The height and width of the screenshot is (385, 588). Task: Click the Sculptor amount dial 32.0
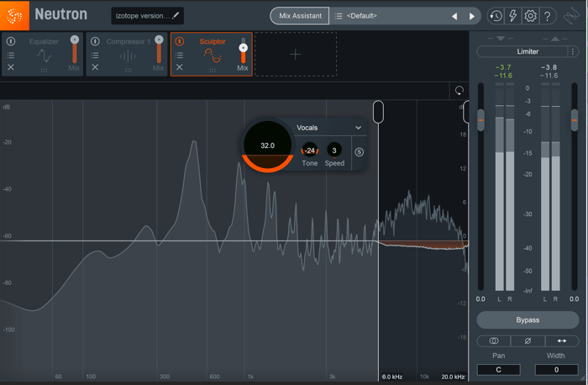coord(267,145)
